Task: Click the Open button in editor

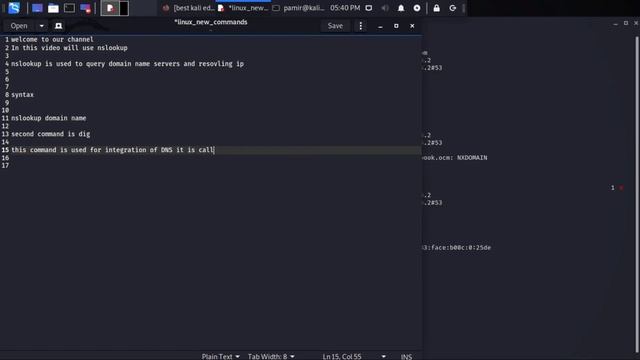Action: [x=19, y=26]
